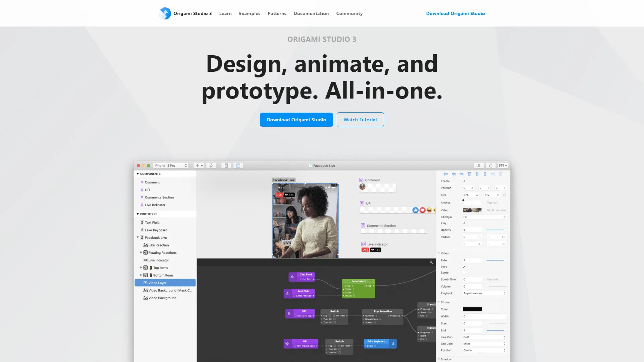The width and height of the screenshot is (644, 362).
Task: Click the align horizontal centers icon
Action: (453, 174)
